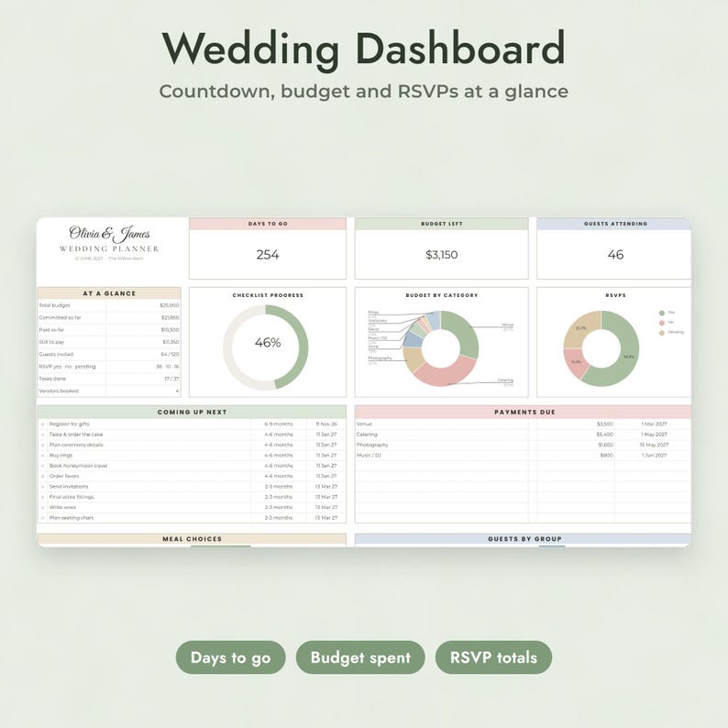This screenshot has width=728, height=728.
Task: Click the 6-9 months cell for Register for gifts
Action: pyautogui.click(x=279, y=425)
